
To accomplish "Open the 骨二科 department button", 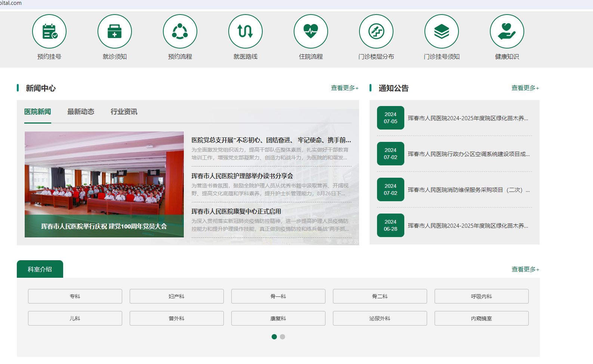I will pos(380,296).
